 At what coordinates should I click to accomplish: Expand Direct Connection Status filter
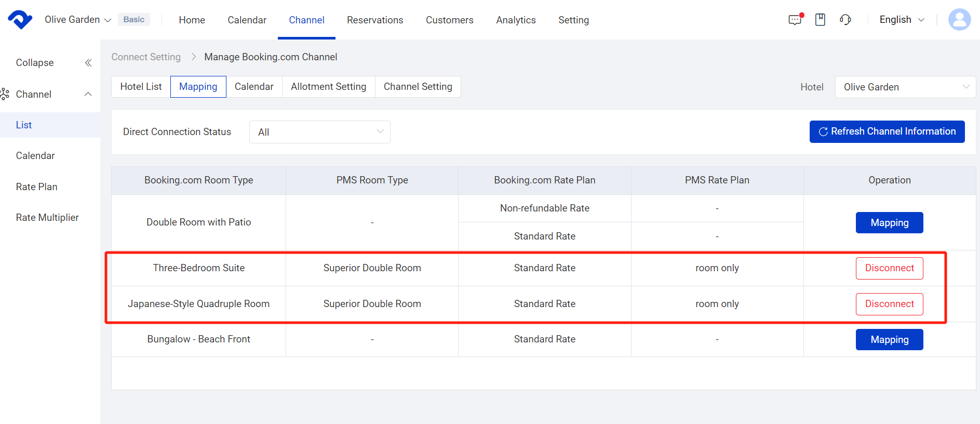319,132
